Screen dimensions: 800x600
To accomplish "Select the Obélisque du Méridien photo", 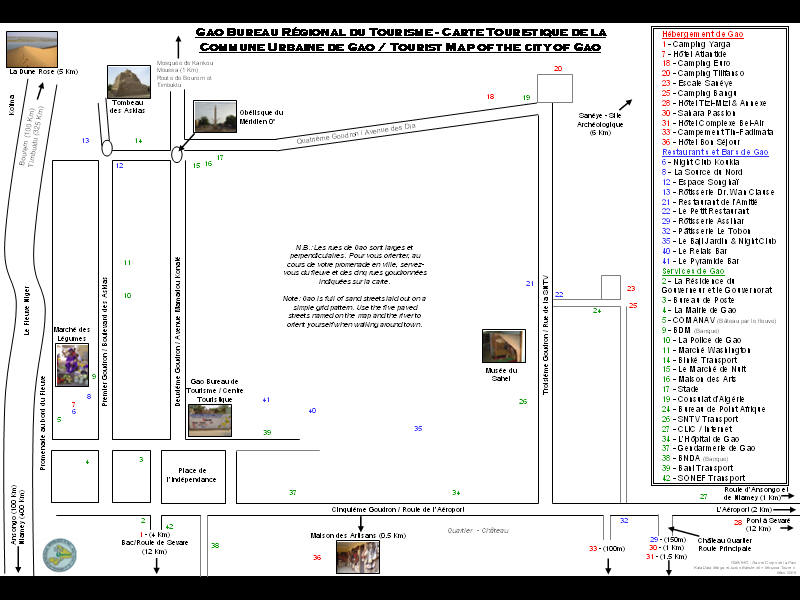I will pos(215,116).
